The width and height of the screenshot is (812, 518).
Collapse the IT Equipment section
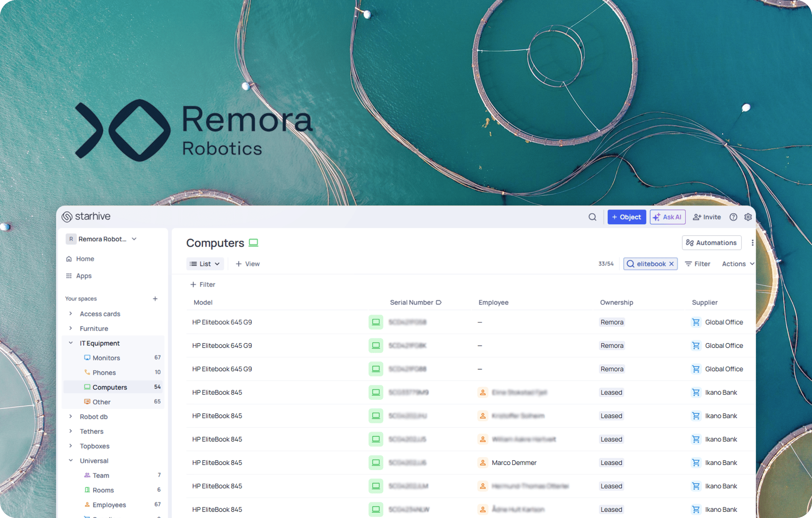click(71, 343)
